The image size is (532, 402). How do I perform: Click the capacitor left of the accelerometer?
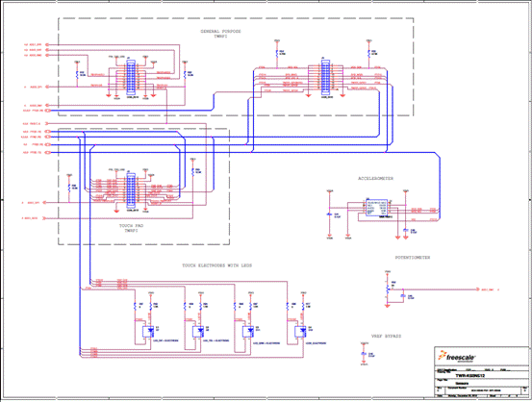[x=329, y=214]
